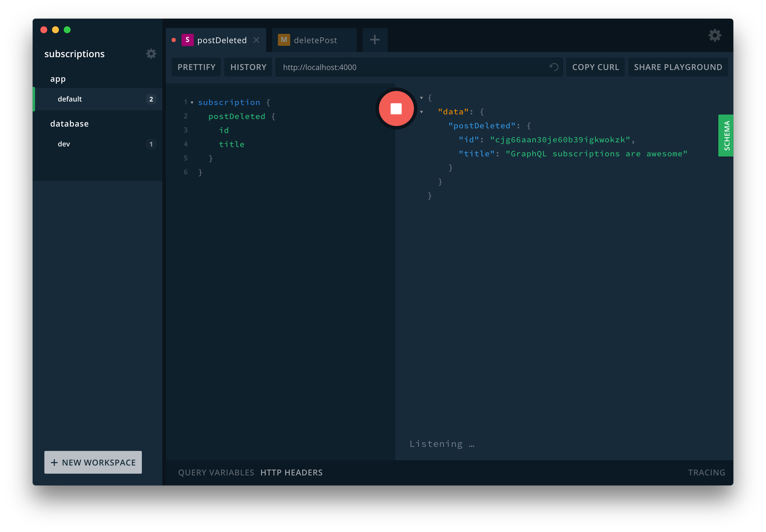This screenshot has width=766, height=532.
Task: Open the SCHEMA side panel
Action: tap(726, 135)
